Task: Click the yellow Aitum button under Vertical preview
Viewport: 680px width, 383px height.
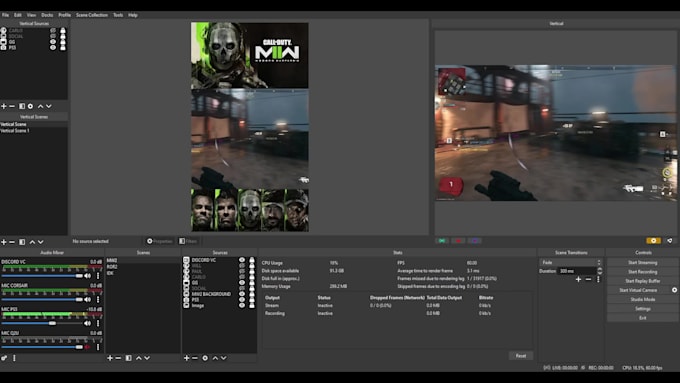Action: coord(654,241)
